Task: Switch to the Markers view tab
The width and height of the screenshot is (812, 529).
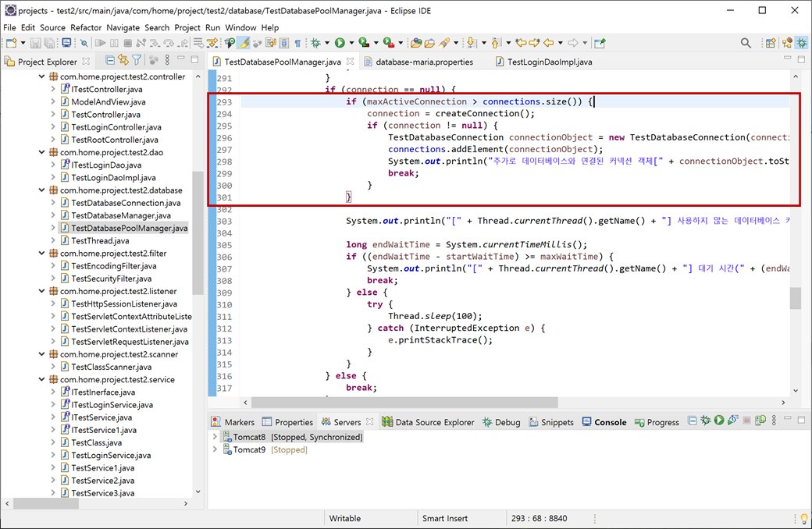Action: tap(233, 422)
